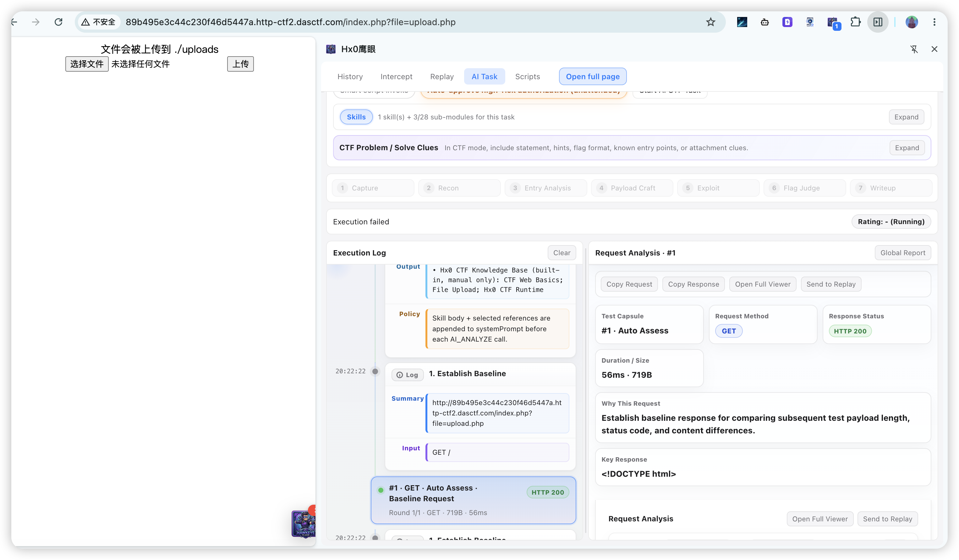This screenshot has width=959, height=560.
Task: Click the blue Skills chip
Action: coord(356,117)
